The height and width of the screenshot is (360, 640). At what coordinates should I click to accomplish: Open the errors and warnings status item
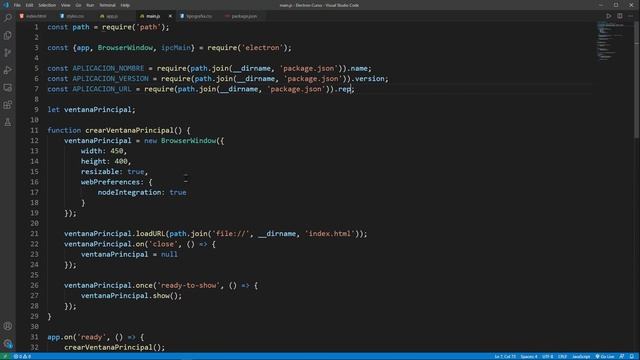point(22,356)
